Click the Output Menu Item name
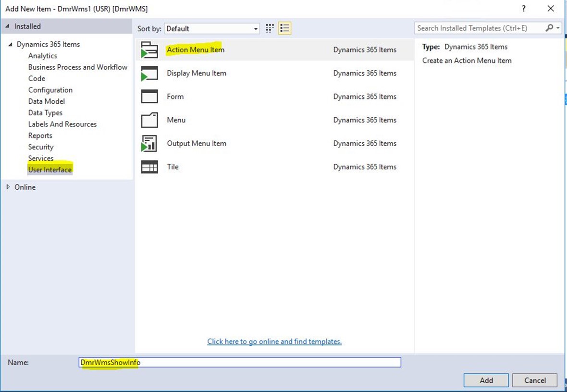The image size is (567, 392). [x=197, y=144]
